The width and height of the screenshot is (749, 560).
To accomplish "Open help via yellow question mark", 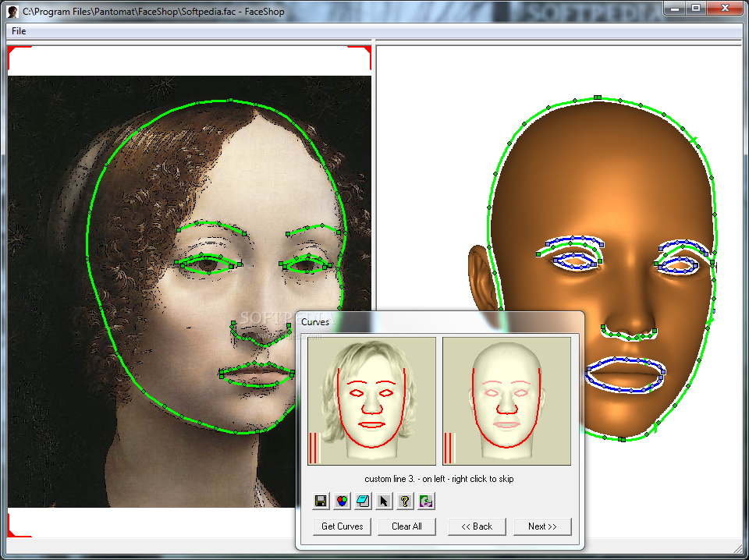I will click(x=405, y=501).
